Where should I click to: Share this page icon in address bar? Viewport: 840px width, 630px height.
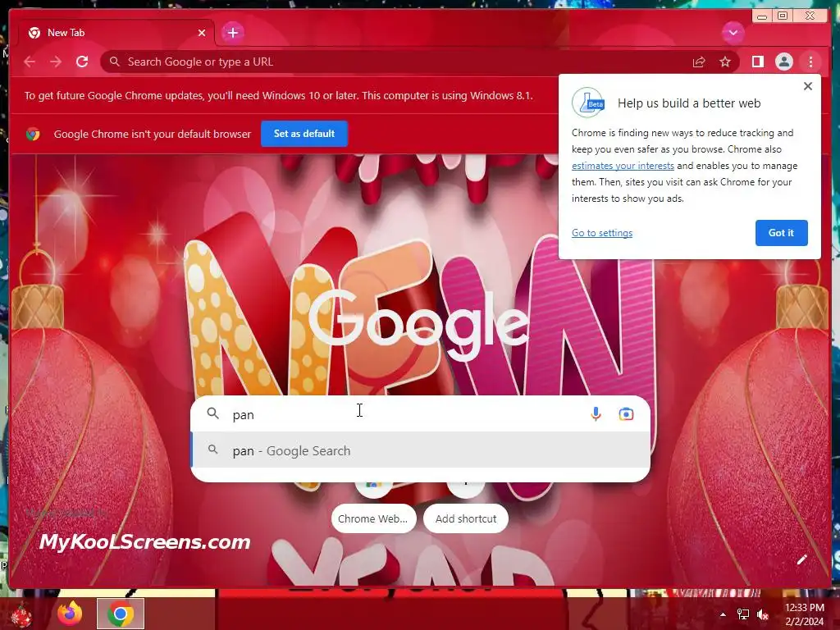coord(699,62)
